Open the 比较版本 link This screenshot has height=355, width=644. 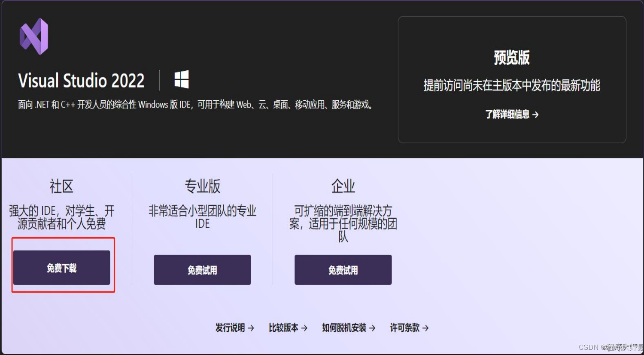click(288, 328)
